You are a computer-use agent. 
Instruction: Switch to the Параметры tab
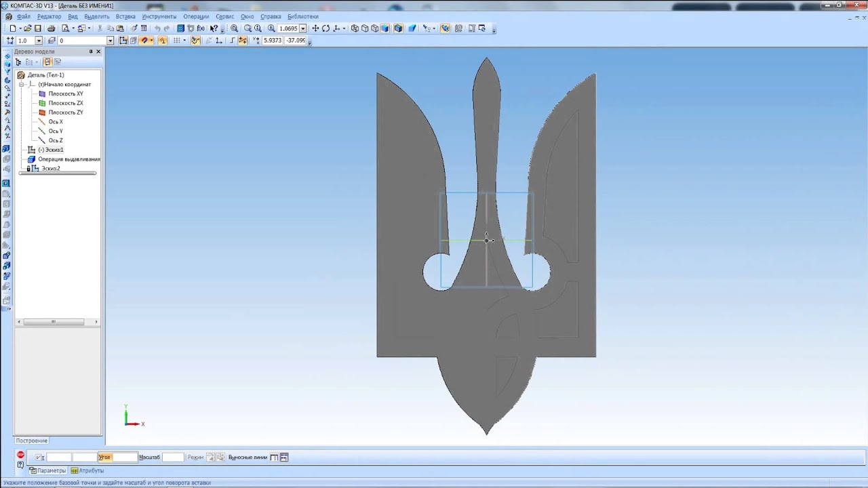pos(47,470)
